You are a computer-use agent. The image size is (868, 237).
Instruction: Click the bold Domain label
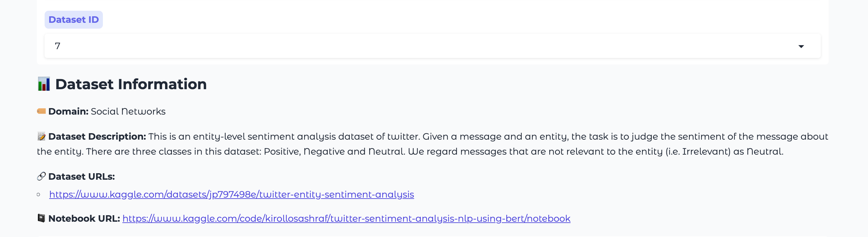(68, 111)
